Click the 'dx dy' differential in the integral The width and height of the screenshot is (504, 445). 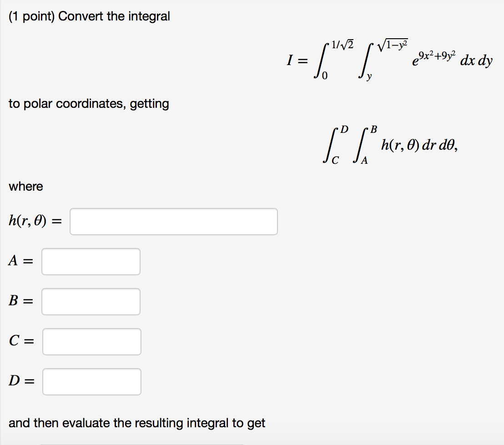[476, 61]
